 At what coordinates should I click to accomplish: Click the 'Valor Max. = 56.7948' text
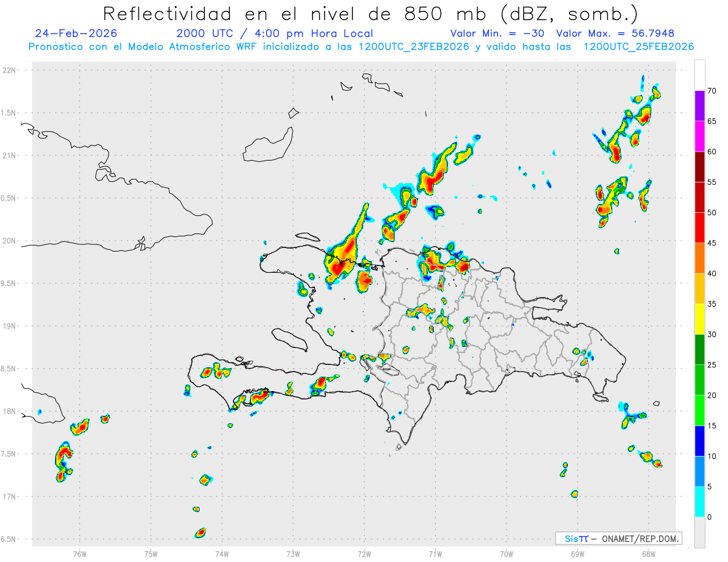coord(615,33)
